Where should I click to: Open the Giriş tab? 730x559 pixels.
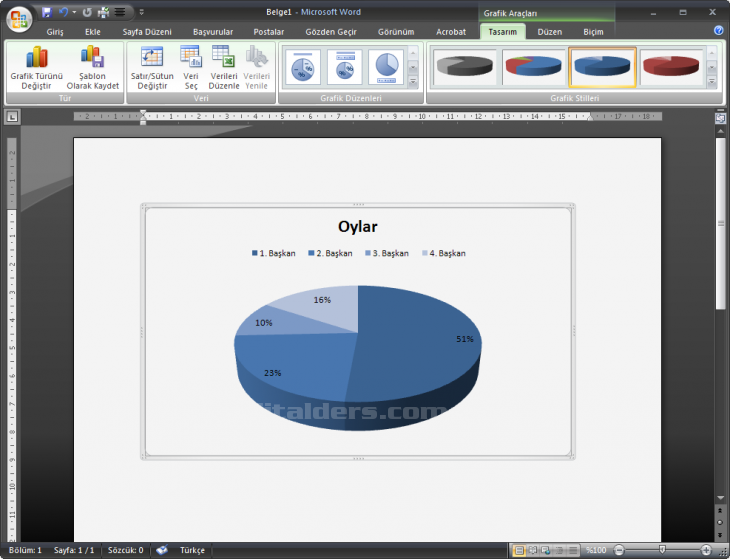pos(55,32)
